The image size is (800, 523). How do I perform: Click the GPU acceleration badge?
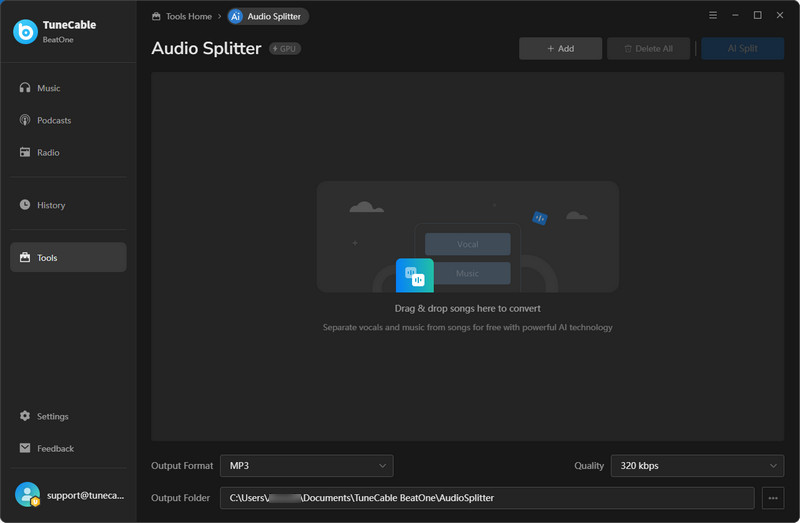[285, 48]
